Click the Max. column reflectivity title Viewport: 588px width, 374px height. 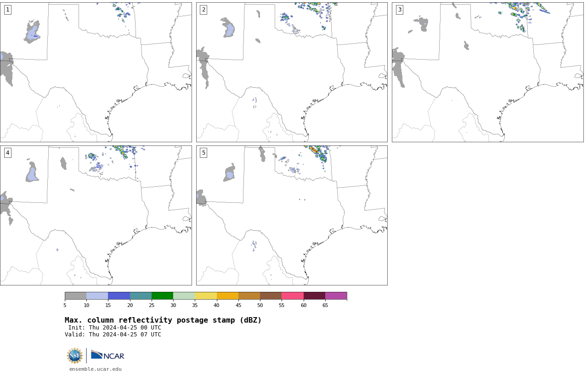pos(163,320)
